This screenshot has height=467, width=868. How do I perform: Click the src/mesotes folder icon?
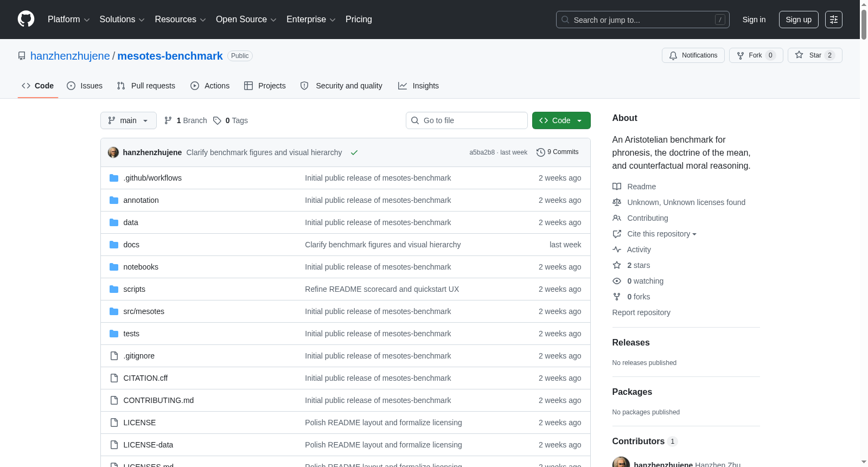(x=114, y=311)
